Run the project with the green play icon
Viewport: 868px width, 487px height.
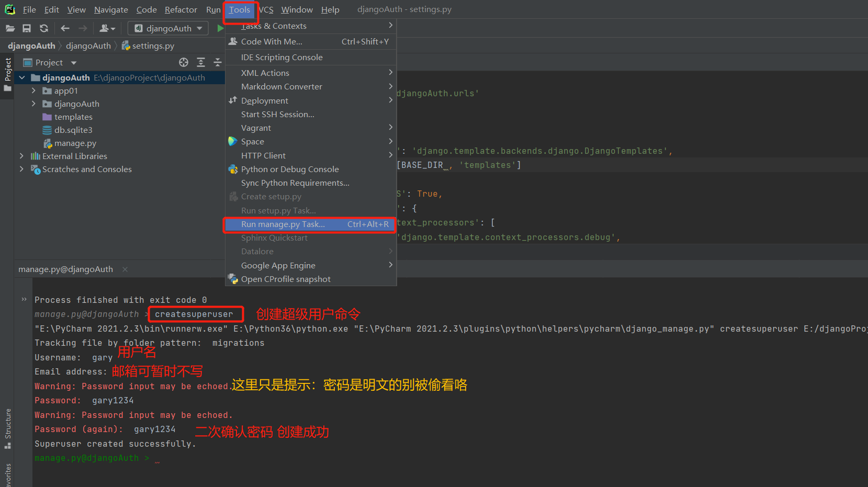pyautogui.click(x=220, y=28)
